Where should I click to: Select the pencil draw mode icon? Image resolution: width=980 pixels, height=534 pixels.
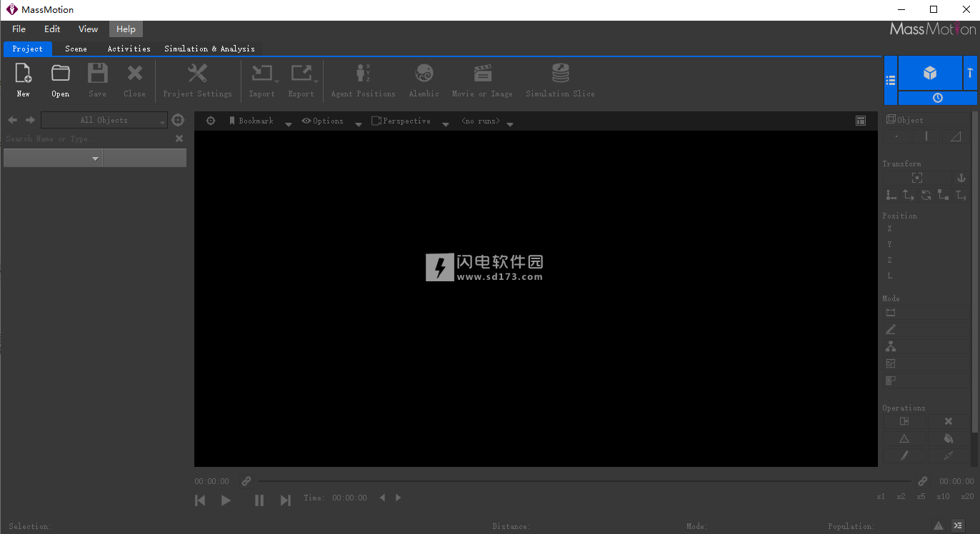[891, 330]
